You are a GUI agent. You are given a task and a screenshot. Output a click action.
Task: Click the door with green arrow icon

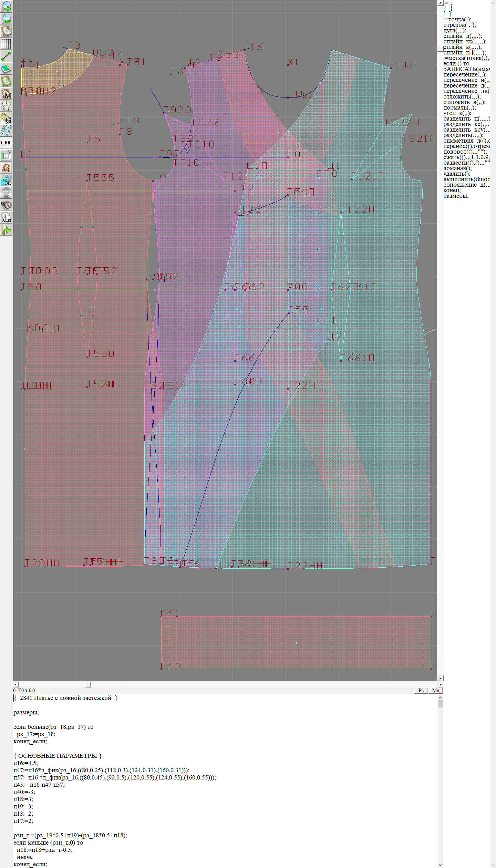(6, 230)
